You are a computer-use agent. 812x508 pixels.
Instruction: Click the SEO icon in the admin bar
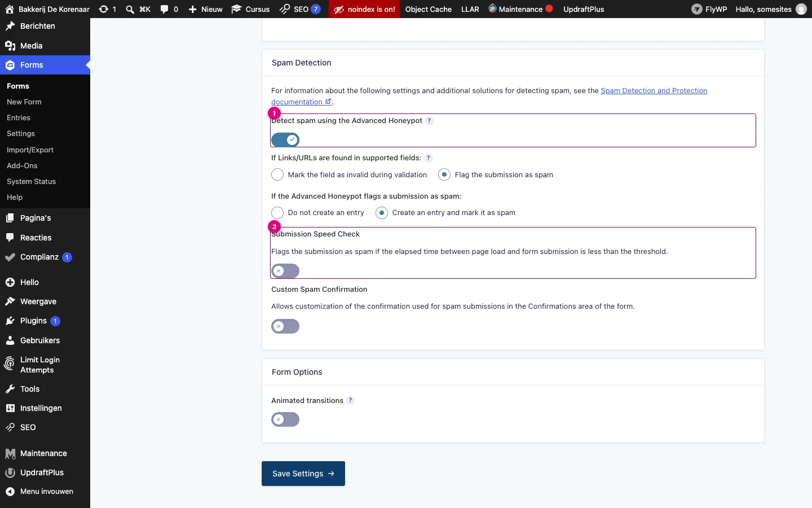(285, 9)
